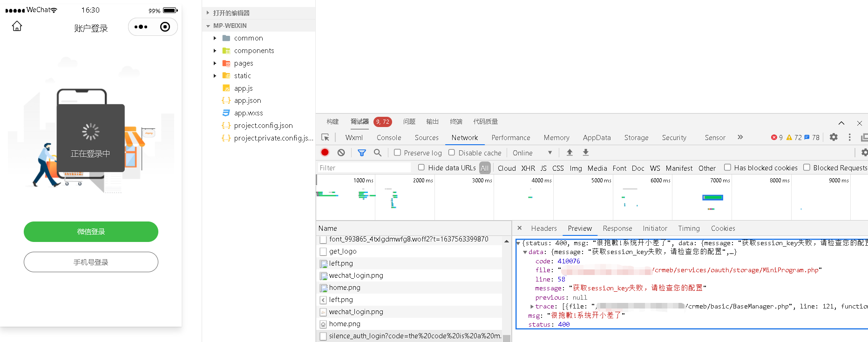Open DevTools more options kebab menu
868x342 pixels.
coord(850,137)
